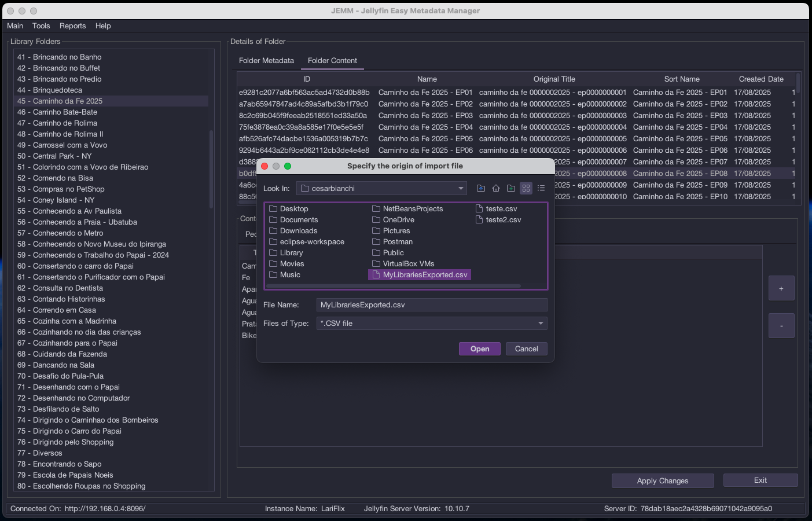This screenshot has width=812, height=521.
Task: Open the Files of Type dropdown
Action: click(541, 324)
